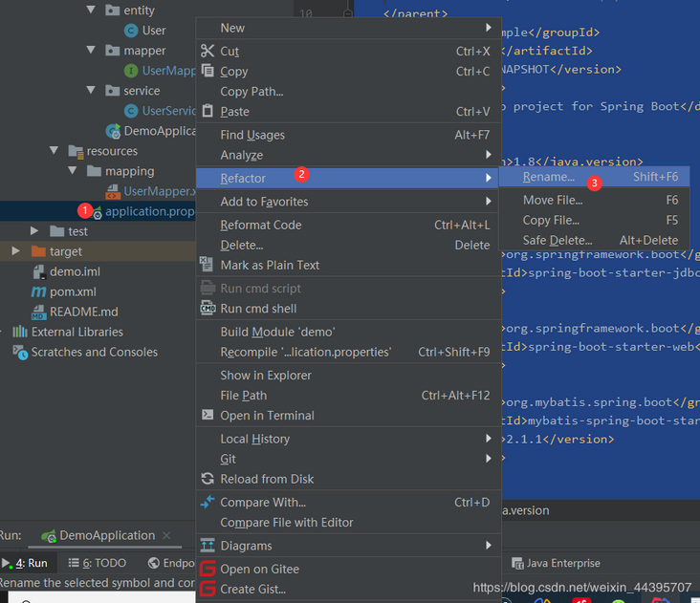Click the Java Enterprise tool window icon
Screen dimensions: 700x603
pyautogui.click(x=517, y=563)
